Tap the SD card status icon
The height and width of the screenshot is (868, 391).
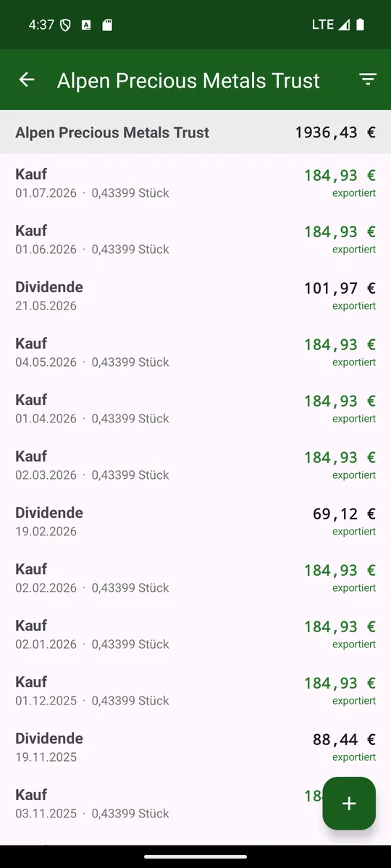click(107, 25)
